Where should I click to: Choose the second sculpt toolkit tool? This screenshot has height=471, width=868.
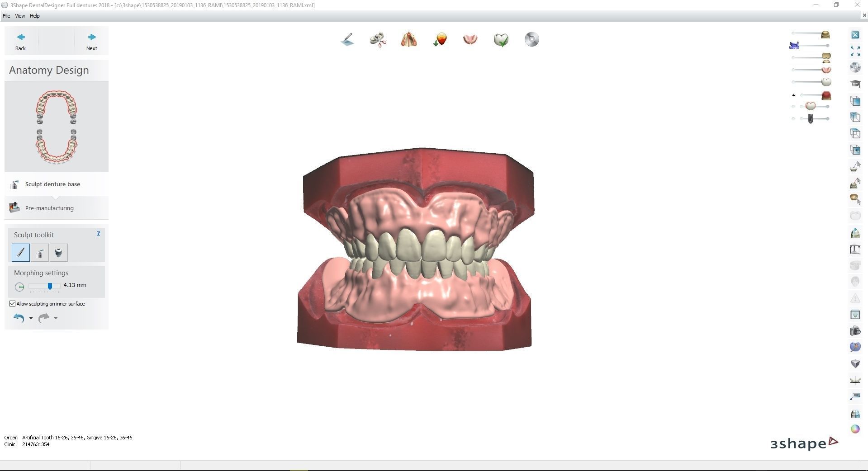click(40, 253)
